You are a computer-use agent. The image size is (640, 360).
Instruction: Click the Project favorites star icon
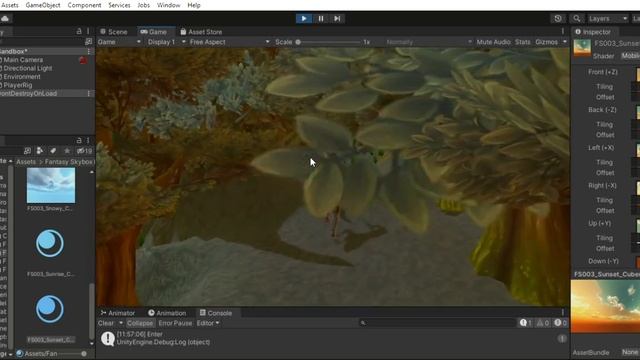click(67, 151)
